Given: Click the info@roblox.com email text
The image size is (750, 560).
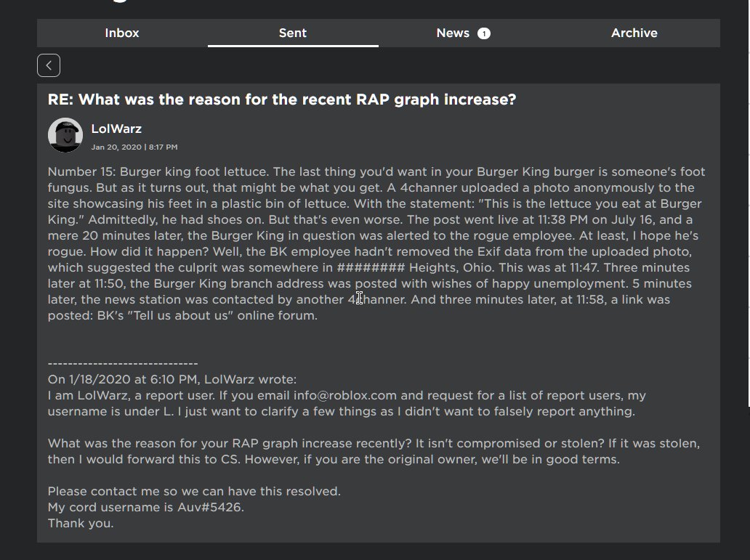Looking at the screenshot, I should click(x=345, y=396).
